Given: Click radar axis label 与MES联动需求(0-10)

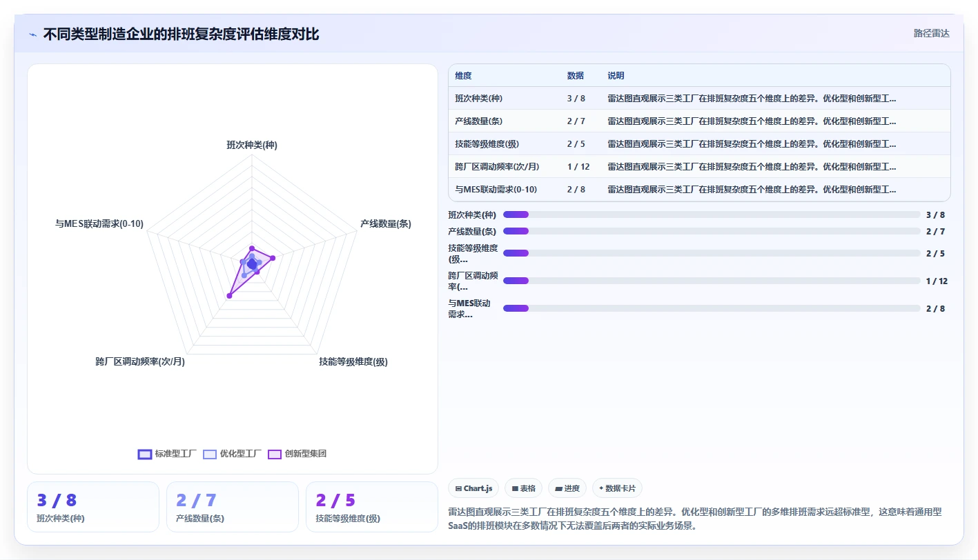Looking at the screenshot, I should click(99, 223).
